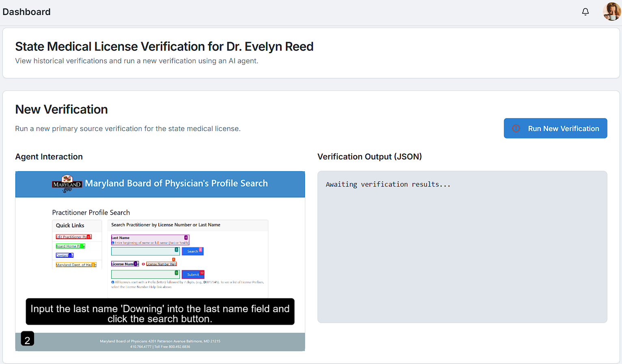Open the notifications bell

click(585, 12)
